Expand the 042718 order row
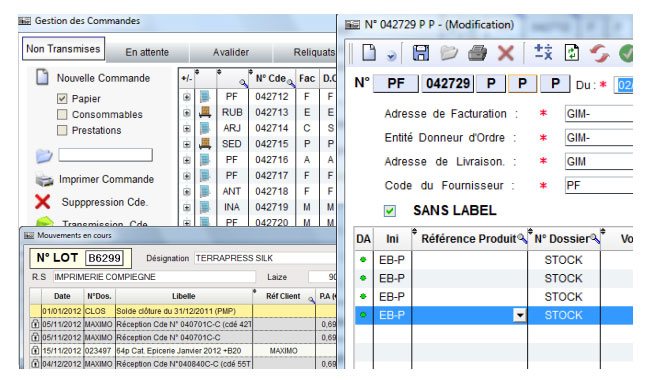This screenshot has width=655, height=380. [x=186, y=192]
